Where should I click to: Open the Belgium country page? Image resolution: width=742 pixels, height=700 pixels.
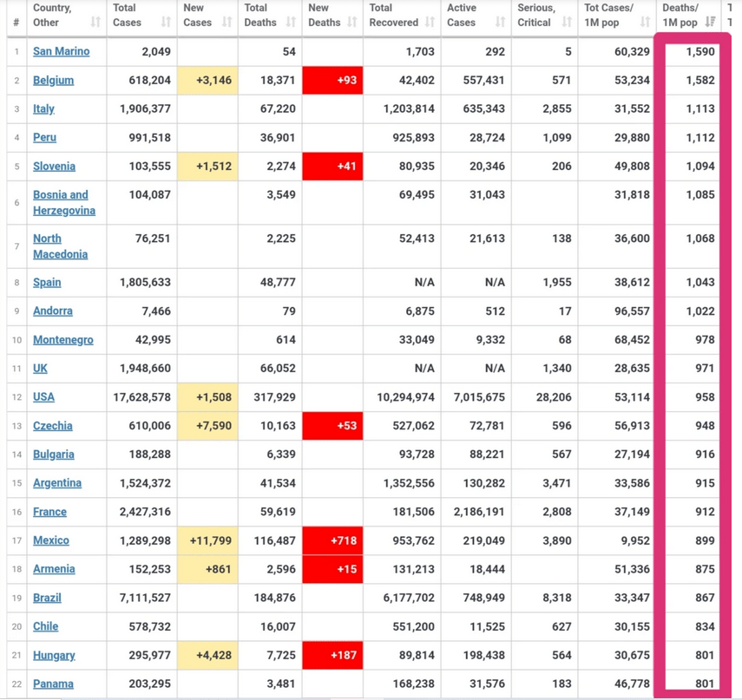pyautogui.click(x=53, y=80)
